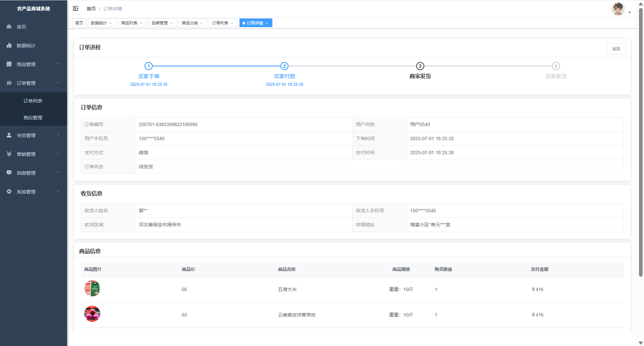Collapse the sidebar with the hamburger icon

(75, 9)
